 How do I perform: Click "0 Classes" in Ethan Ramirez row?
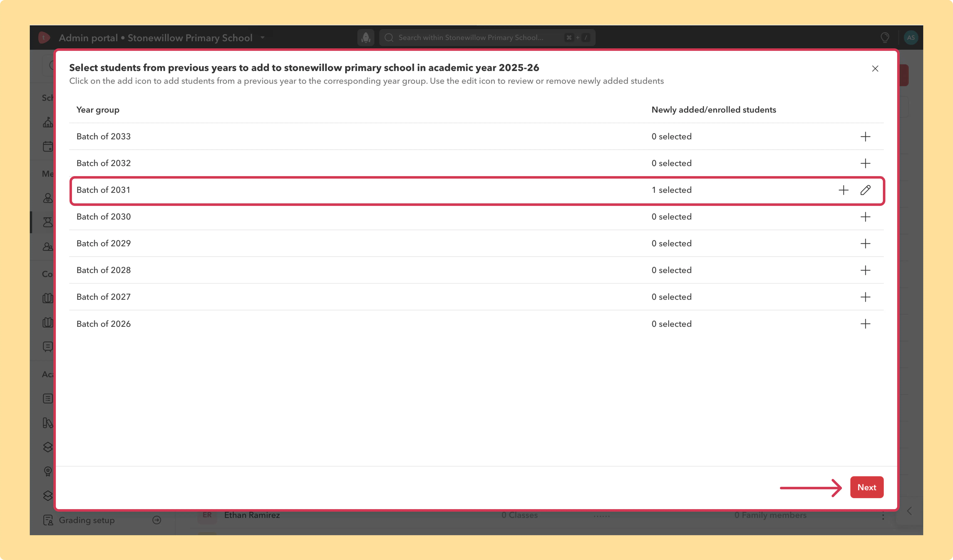pos(520,515)
